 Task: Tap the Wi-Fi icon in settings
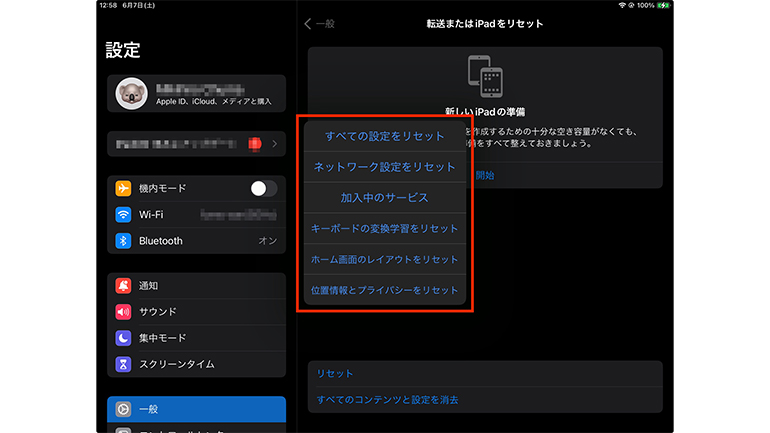click(123, 215)
